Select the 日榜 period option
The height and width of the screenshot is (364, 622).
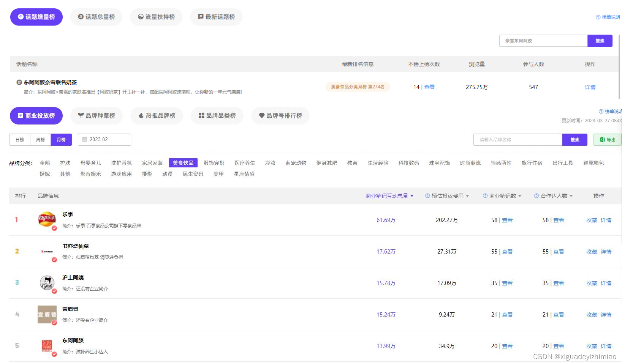pyautogui.click(x=20, y=140)
